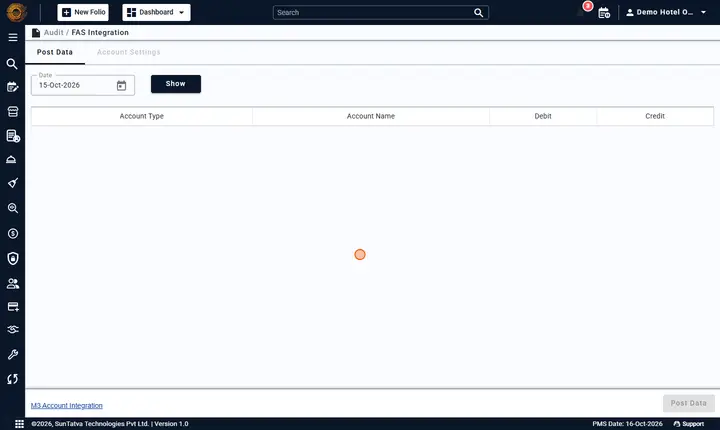The image size is (720, 430).
Task: Click the Debit column header
Action: click(x=543, y=116)
